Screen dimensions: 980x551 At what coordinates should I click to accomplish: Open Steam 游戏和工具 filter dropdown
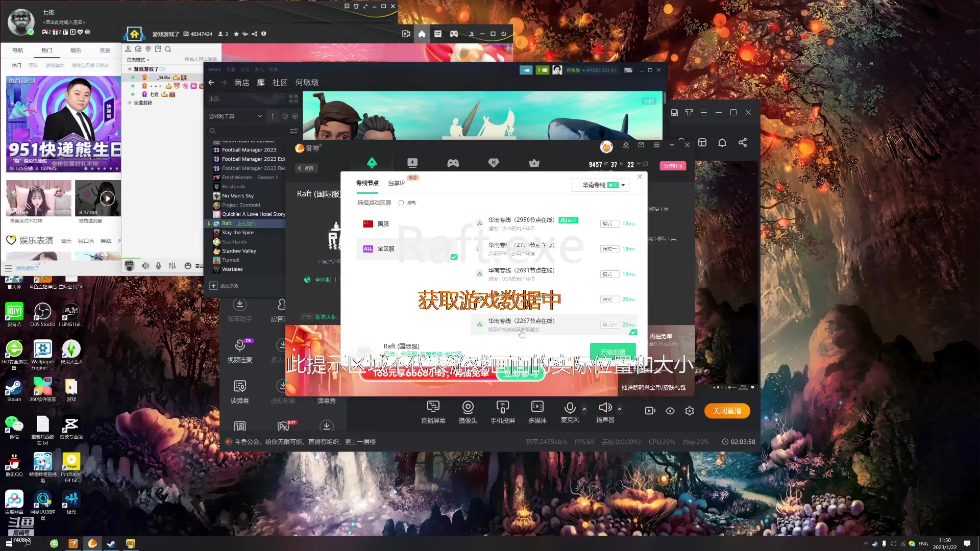tap(235, 116)
